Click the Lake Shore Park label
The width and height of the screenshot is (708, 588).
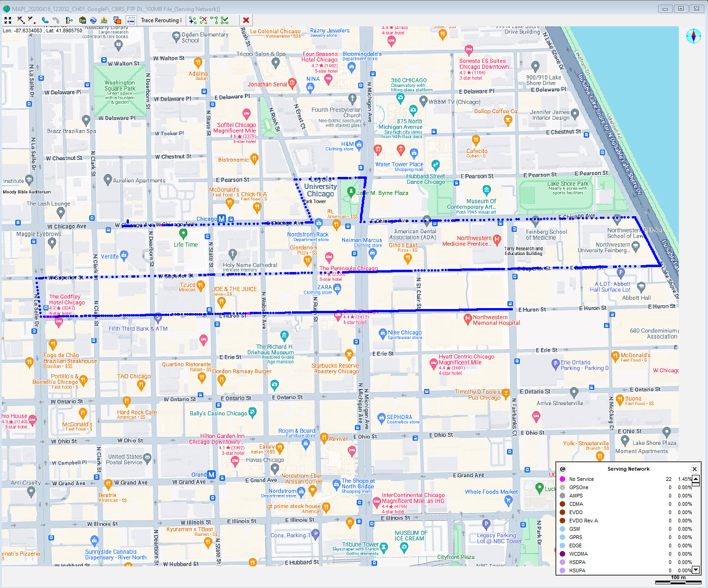568,183
